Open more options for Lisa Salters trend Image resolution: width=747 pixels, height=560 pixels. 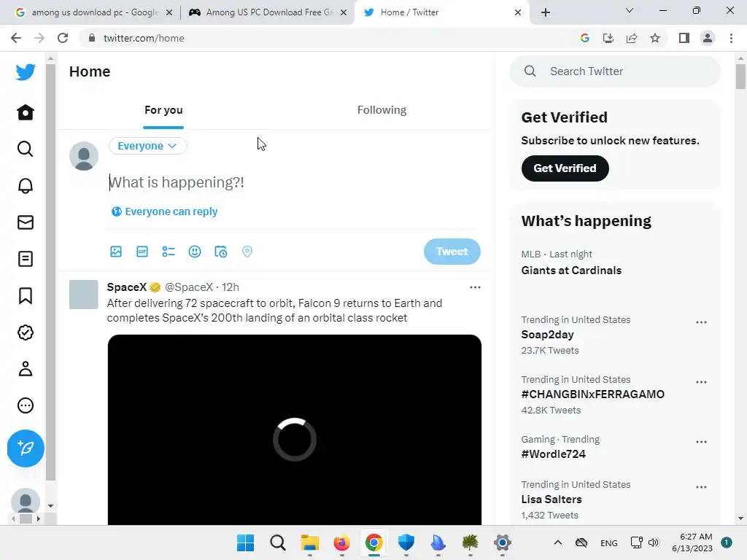click(701, 487)
